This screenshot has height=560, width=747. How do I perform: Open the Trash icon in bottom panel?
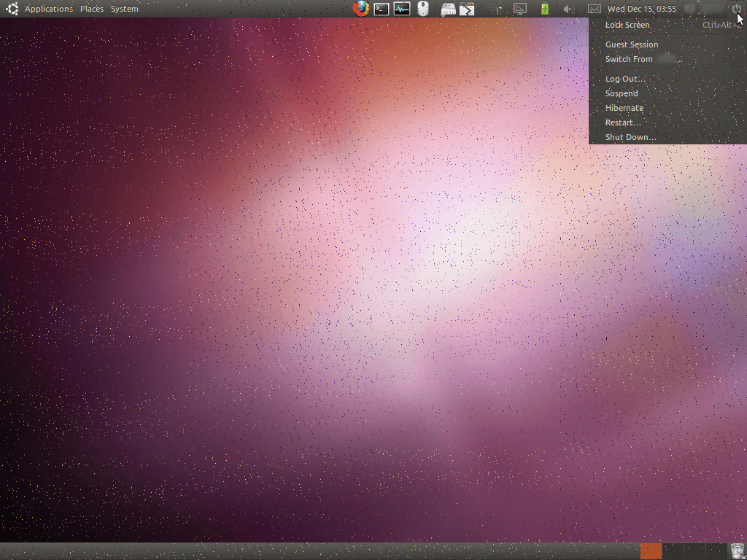[738, 551]
